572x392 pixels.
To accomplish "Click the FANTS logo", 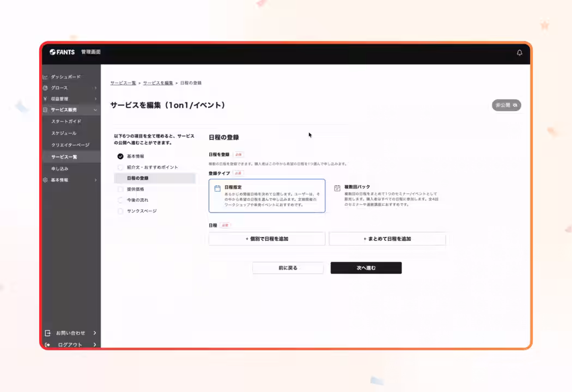I will coord(62,52).
